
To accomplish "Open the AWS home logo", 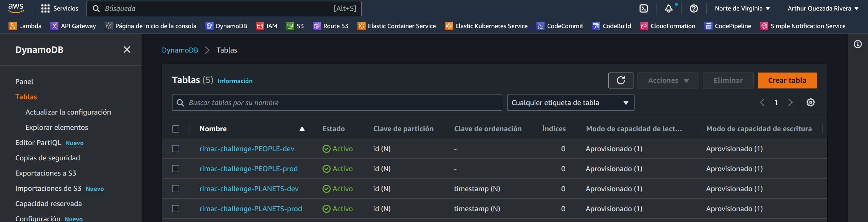I will 16,8.
